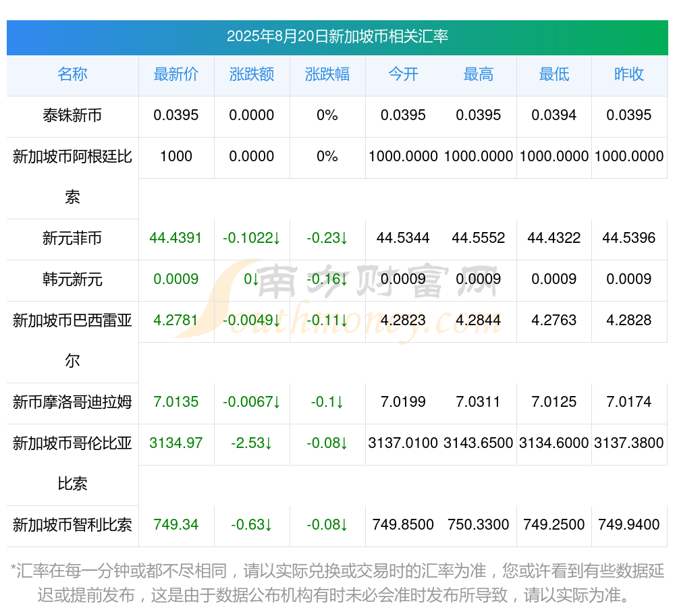Click change percent -0.16↓

click(327, 279)
